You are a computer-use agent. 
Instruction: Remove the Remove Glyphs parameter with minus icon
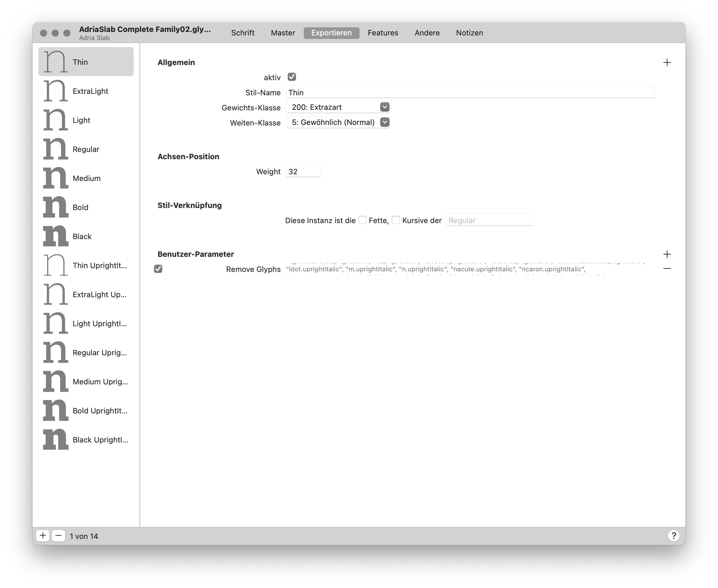pyautogui.click(x=667, y=269)
